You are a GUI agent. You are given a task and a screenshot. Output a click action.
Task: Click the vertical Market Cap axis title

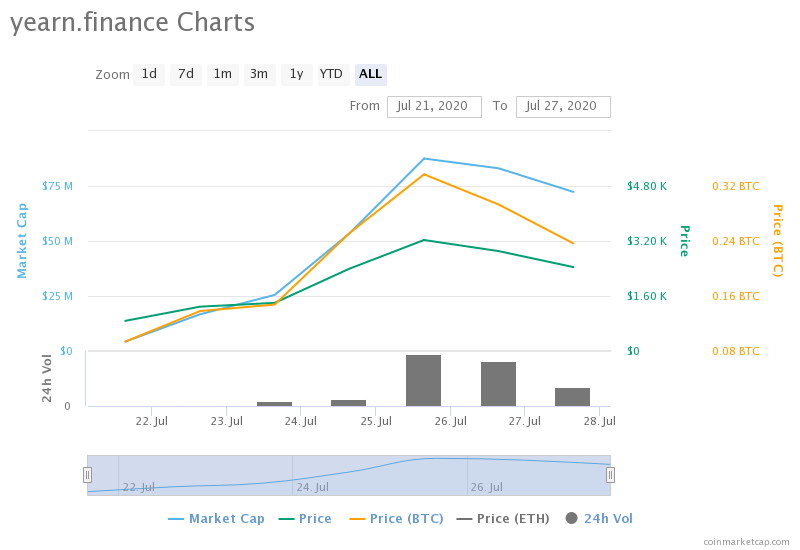[x=22, y=241]
